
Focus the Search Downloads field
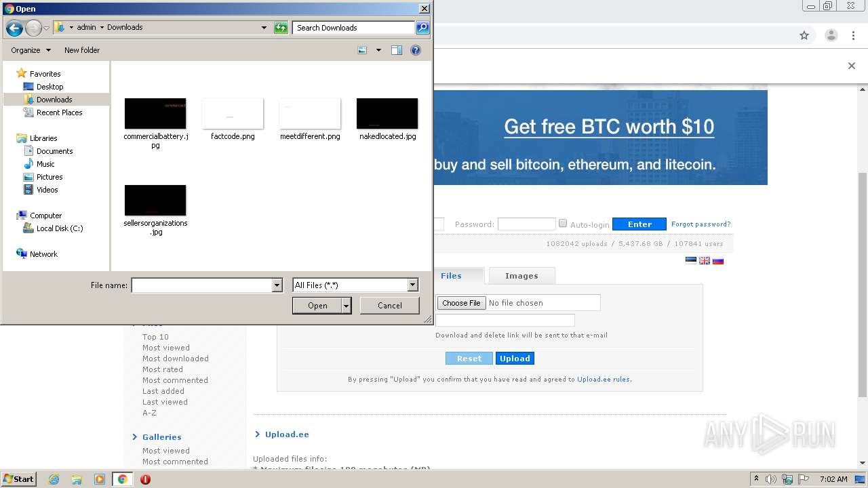(x=354, y=28)
